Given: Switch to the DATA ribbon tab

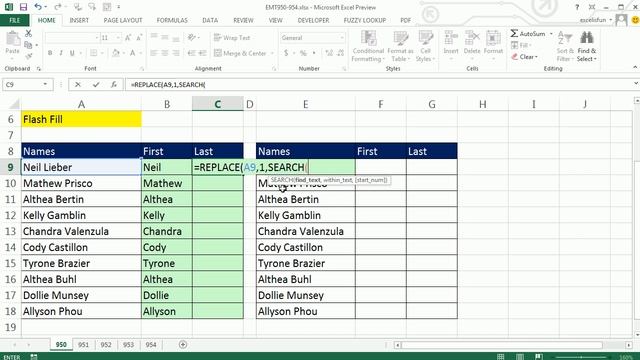Looking at the screenshot, I should pyautogui.click(x=210, y=20).
